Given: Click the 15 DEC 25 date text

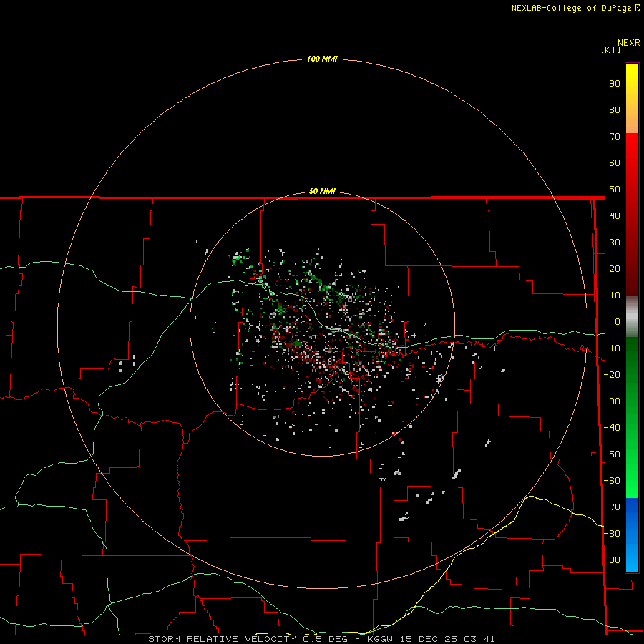Looking at the screenshot, I should [428, 639].
